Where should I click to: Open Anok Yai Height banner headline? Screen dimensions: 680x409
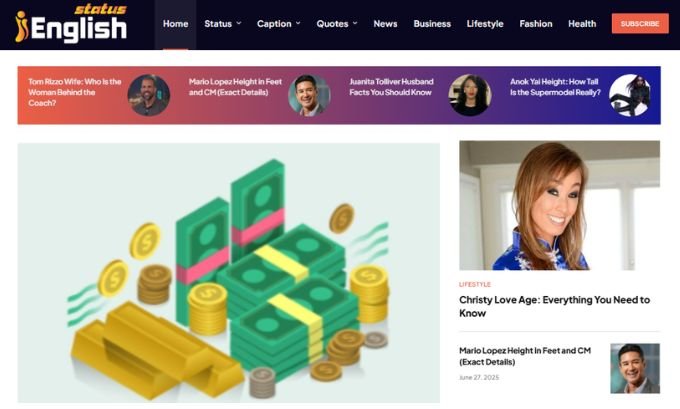click(x=555, y=87)
